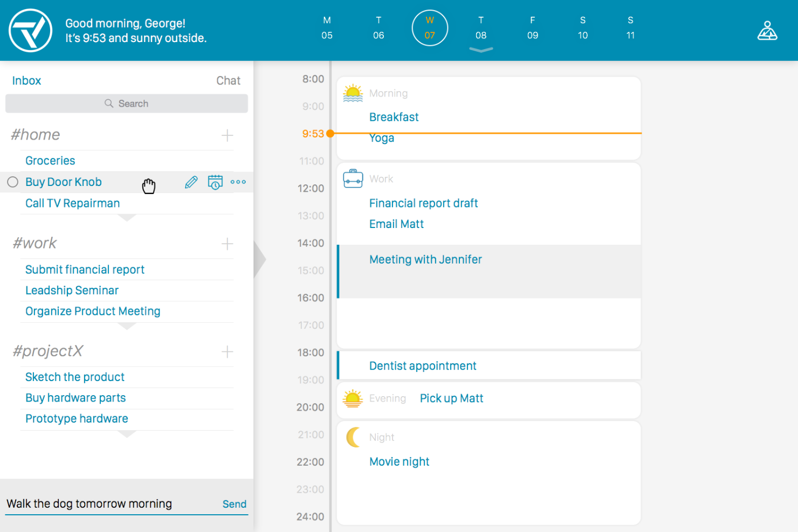Screen dimensions: 798x532
Task: Click the Evening sunset icon
Action: (353, 398)
